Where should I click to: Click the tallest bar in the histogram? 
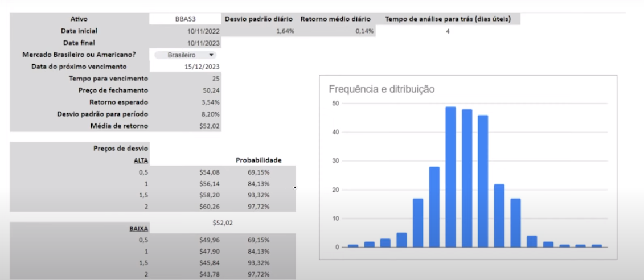click(x=450, y=176)
